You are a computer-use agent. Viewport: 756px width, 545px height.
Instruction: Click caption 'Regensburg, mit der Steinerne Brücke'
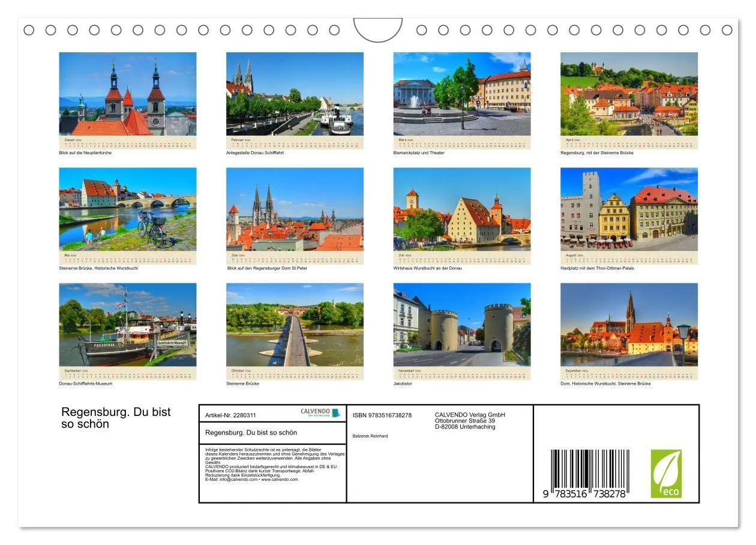[597, 153]
